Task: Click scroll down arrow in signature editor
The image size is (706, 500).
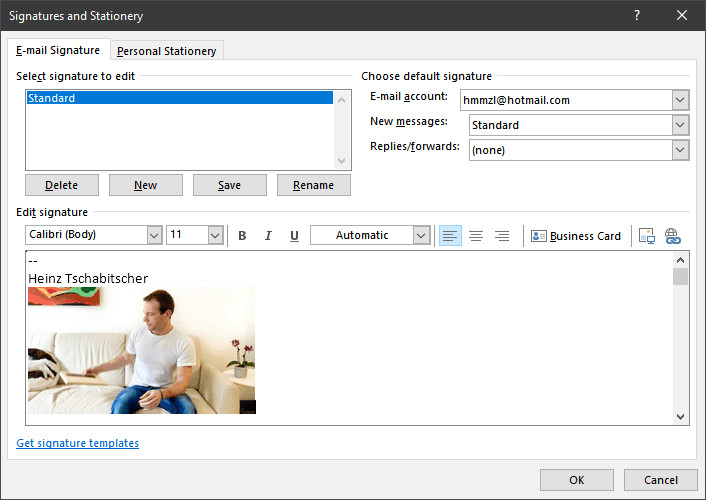Action: (680, 417)
